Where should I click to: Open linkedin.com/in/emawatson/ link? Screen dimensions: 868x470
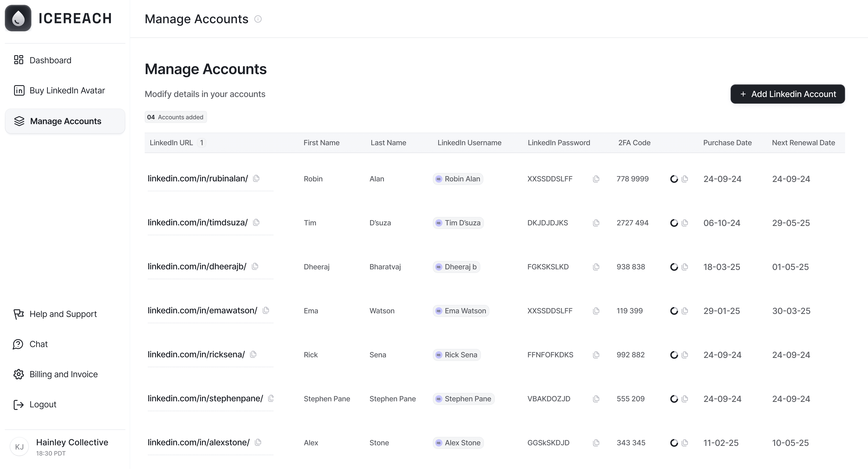[x=202, y=310]
